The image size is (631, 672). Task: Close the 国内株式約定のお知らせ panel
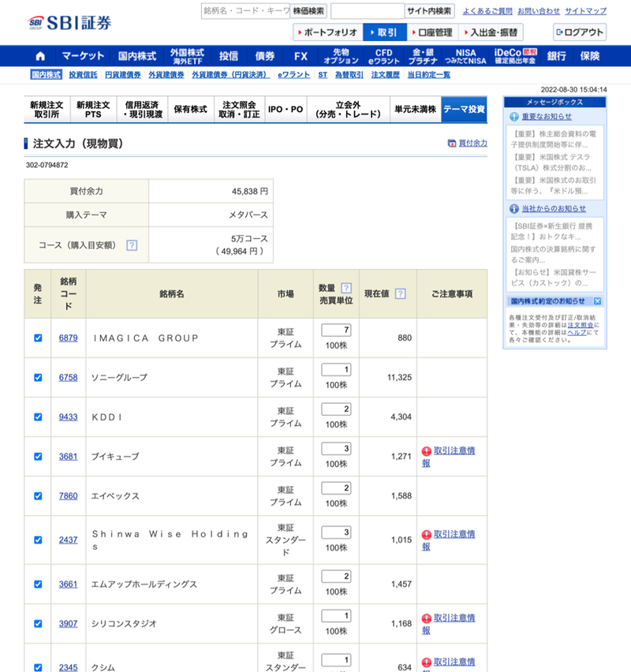pos(597,301)
